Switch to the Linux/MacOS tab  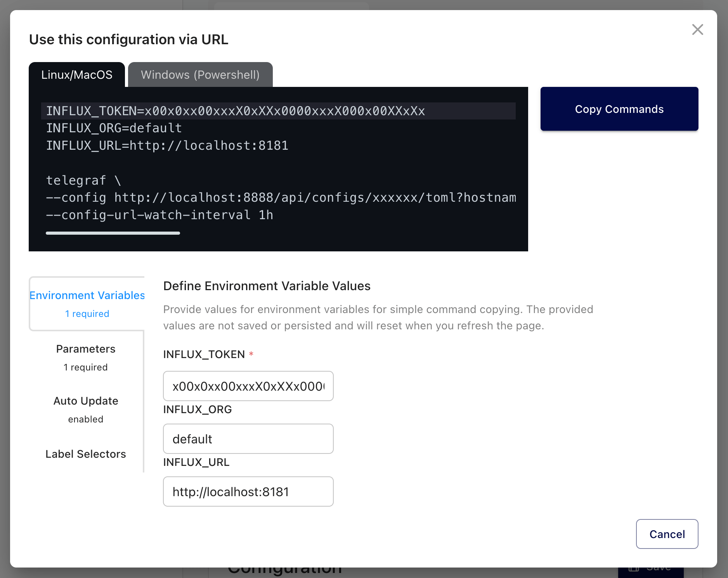click(x=77, y=75)
